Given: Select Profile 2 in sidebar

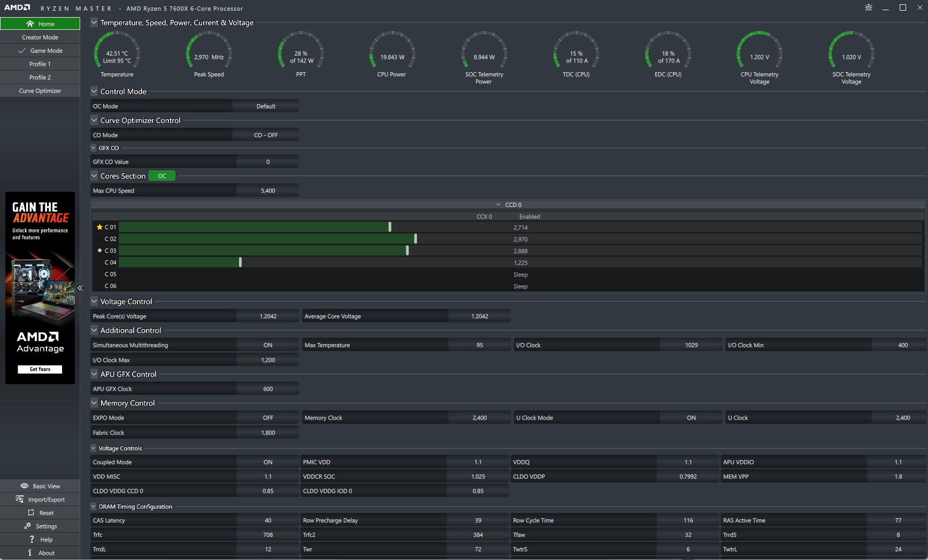Looking at the screenshot, I should click(40, 77).
